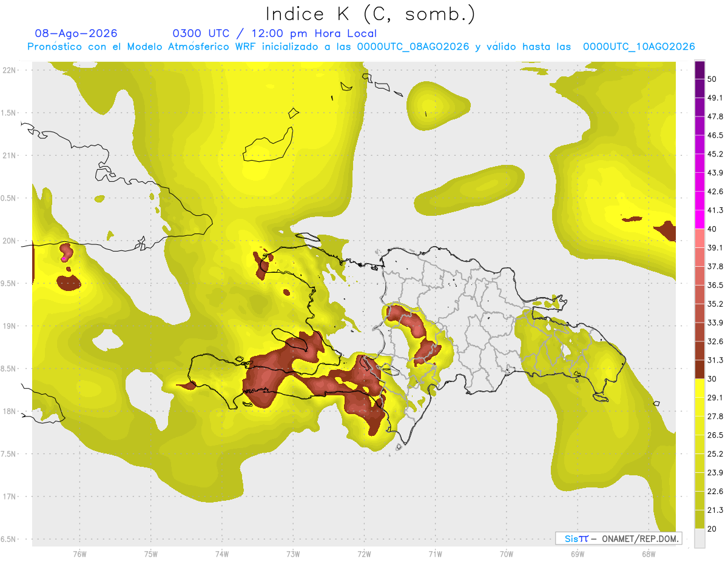728x562 pixels.
Task: Click the "70W" longitude label
Action: 506,554
